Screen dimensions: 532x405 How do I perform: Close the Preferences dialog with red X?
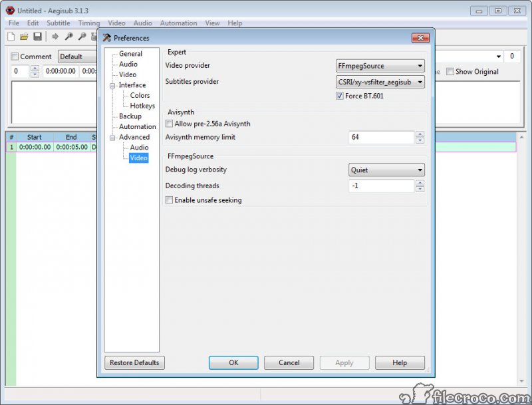(420, 38)
